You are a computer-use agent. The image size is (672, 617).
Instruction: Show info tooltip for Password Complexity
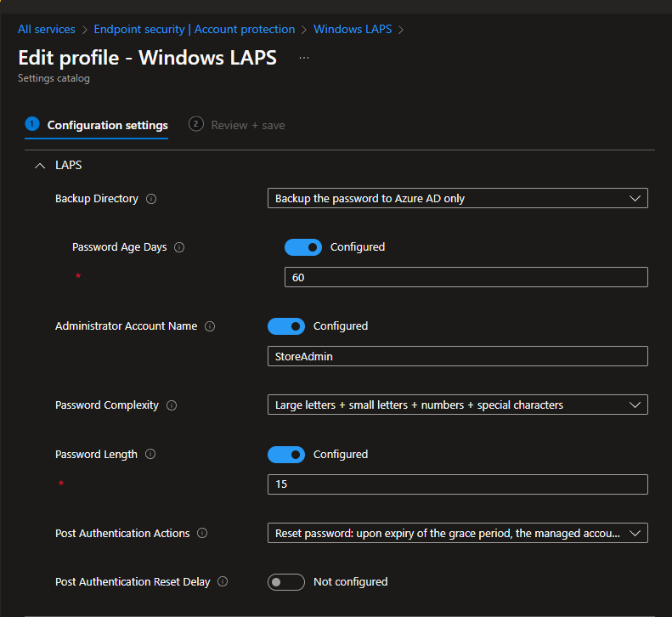pyautogui.click(x=172, y=405)
